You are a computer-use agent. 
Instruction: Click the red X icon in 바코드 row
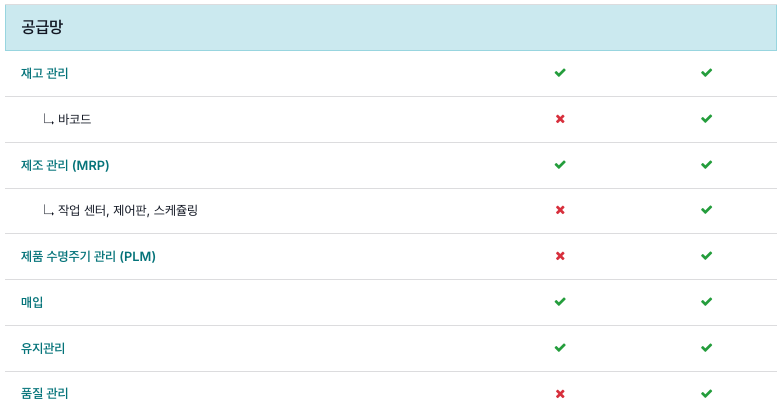(x=560, y=119)
